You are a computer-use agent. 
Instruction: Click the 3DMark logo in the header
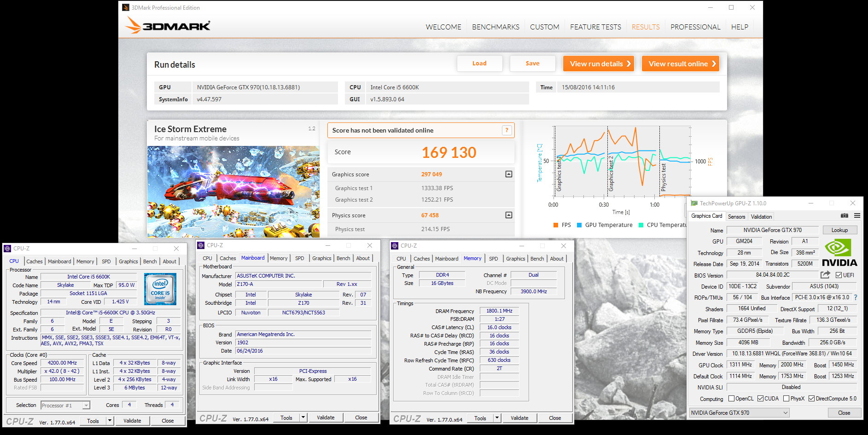coord(168,26)
